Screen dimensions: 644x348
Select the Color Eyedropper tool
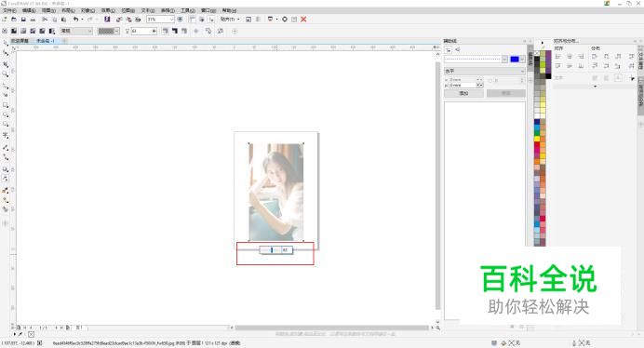(6, 190)
